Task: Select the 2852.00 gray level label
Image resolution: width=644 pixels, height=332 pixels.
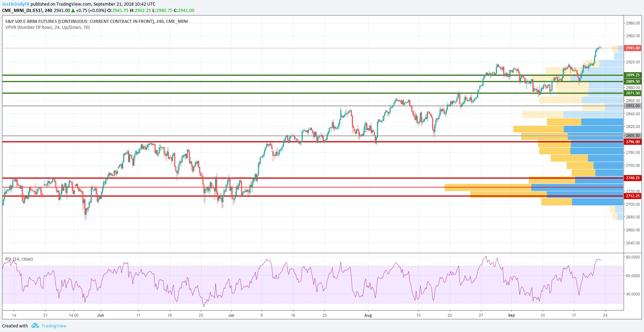Action: tap(632, 106)
